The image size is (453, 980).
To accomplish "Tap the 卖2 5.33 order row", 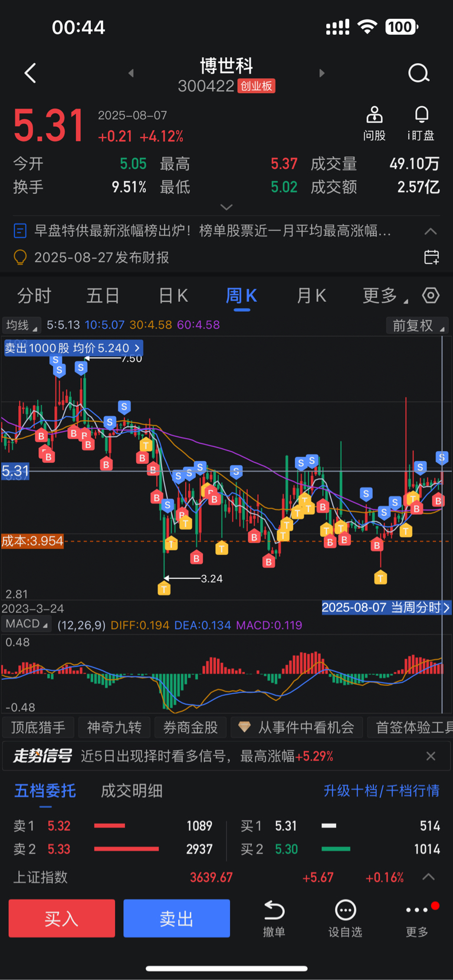I will pos(113,849).
